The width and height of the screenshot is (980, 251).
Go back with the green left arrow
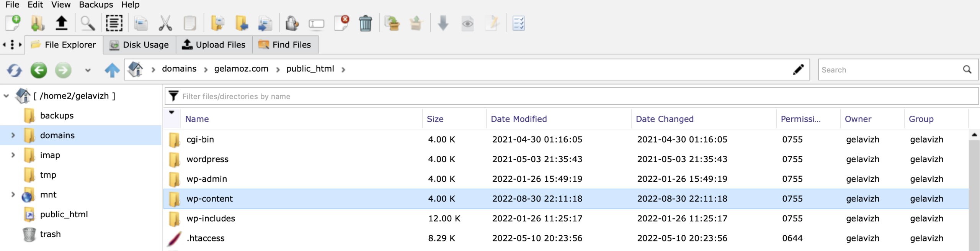(39, 70)
